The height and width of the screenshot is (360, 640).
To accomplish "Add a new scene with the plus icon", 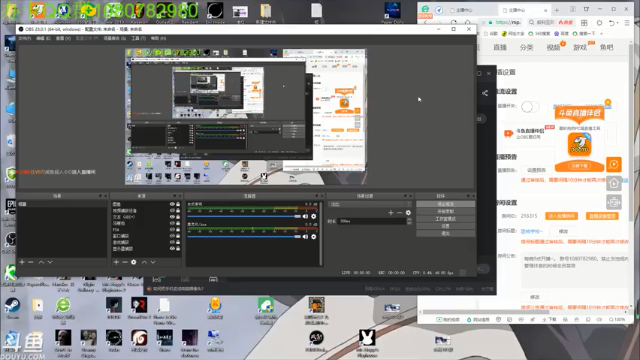I will (x=22, y=262).
